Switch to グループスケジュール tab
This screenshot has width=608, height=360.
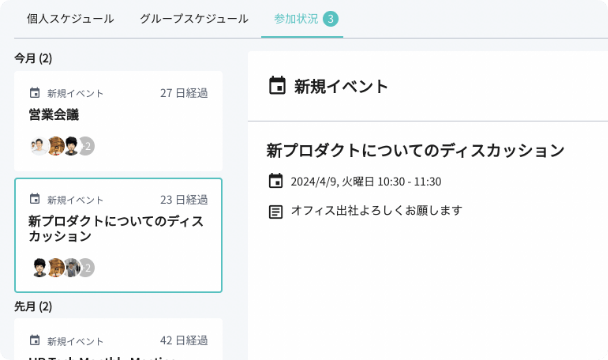(194, 19)
